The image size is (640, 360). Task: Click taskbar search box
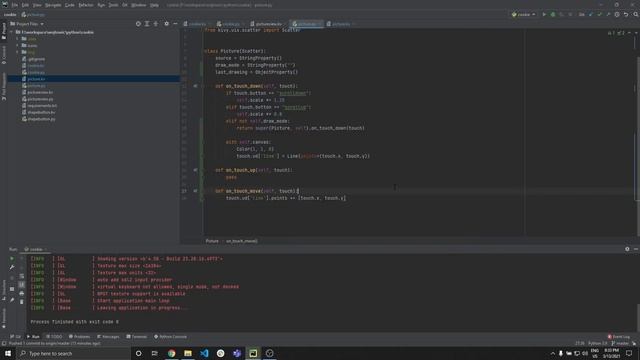(73, 353)
